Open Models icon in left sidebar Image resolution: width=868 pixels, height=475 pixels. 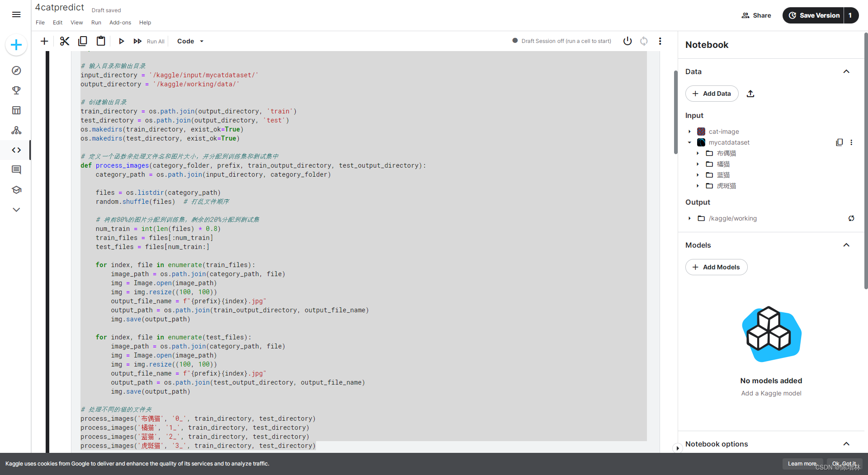click(16, 130)
